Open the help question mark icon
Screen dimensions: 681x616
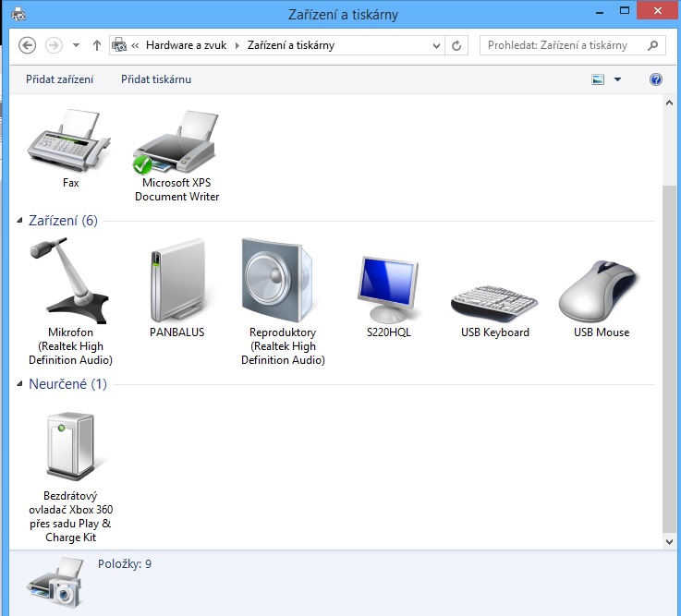tap(656, 79)
